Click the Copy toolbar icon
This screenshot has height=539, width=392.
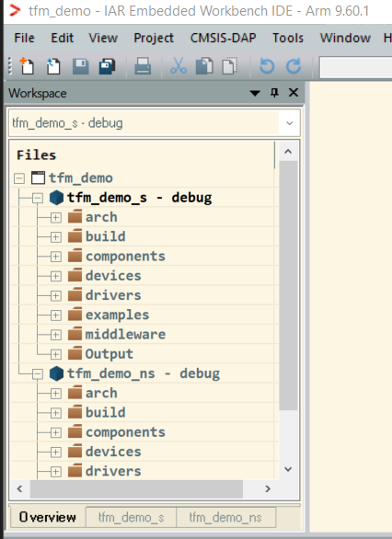pyautogui.click(x=204, y=66)
